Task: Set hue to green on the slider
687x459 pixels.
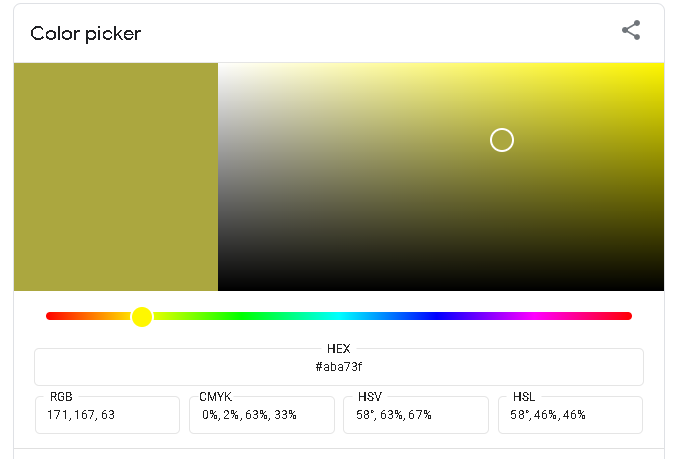Action: tap(241, 316)
